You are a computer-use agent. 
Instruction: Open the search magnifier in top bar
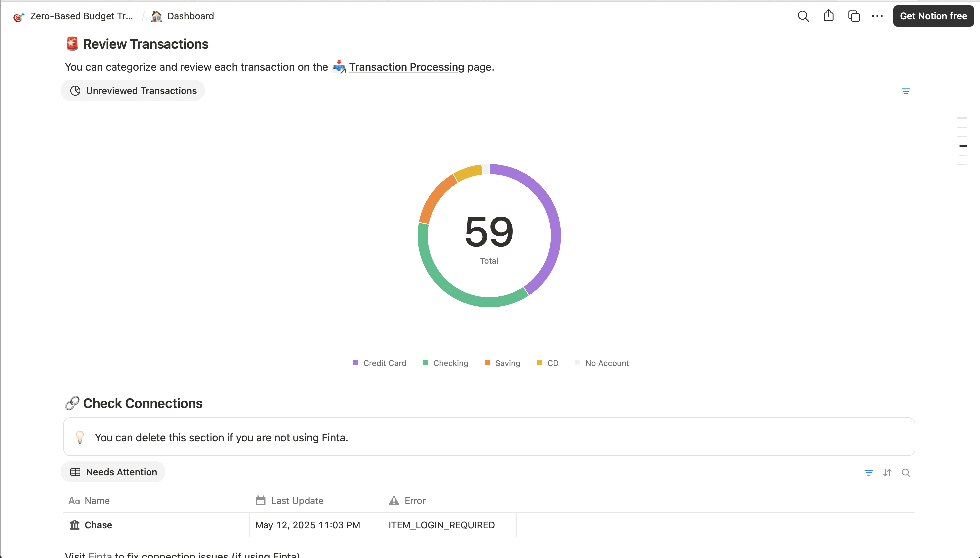(x=803, y=16)
